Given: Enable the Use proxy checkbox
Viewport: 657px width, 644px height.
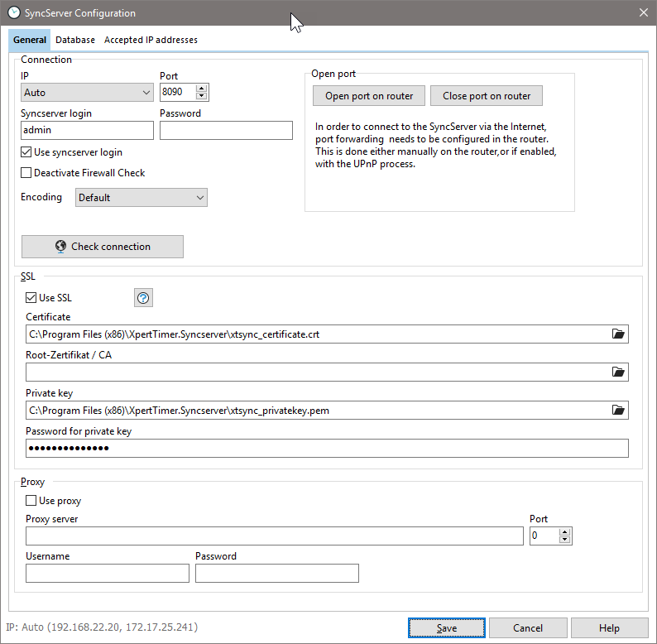Looking at the screenshot, I should (31, 501).
